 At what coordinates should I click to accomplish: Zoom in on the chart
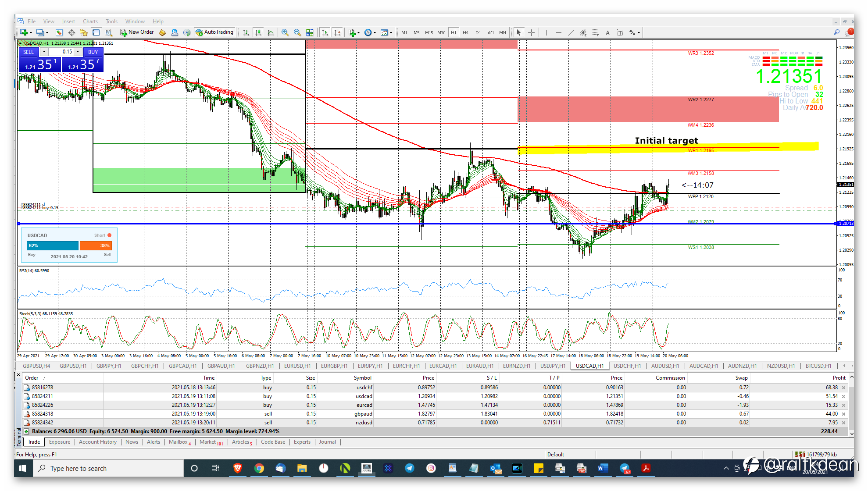[x=285, y=32]
